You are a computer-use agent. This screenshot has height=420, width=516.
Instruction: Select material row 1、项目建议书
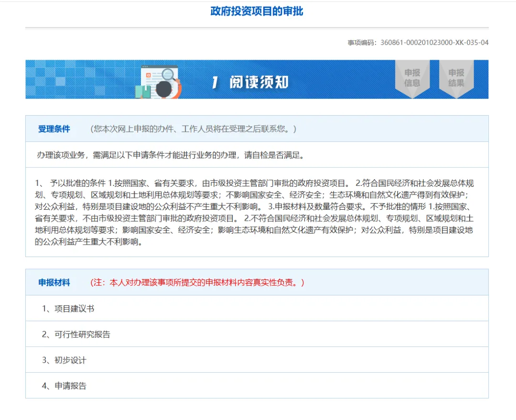257,308
